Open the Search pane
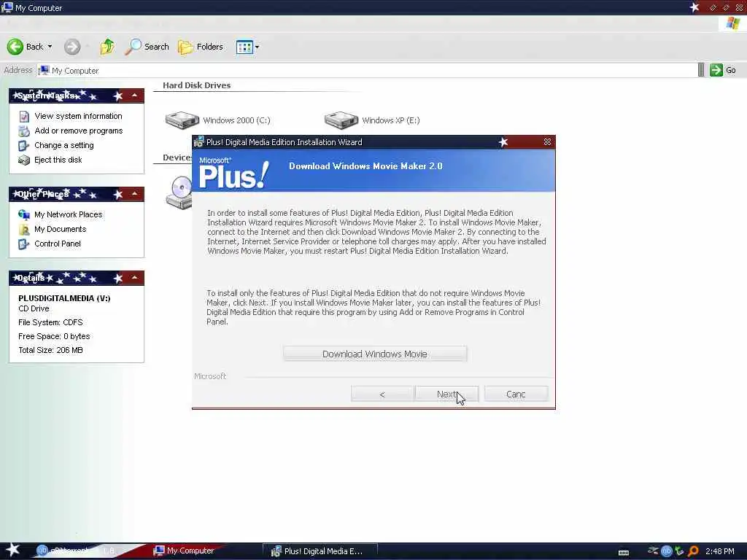747x560 pixels. [x=147, y=47]
